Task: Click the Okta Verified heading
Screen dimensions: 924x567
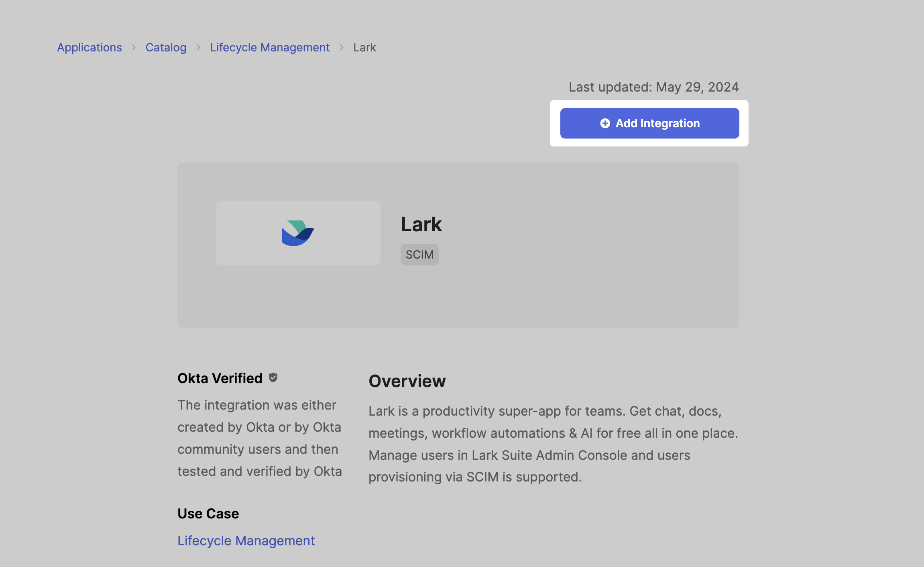Action: click(x=220, y=378)
